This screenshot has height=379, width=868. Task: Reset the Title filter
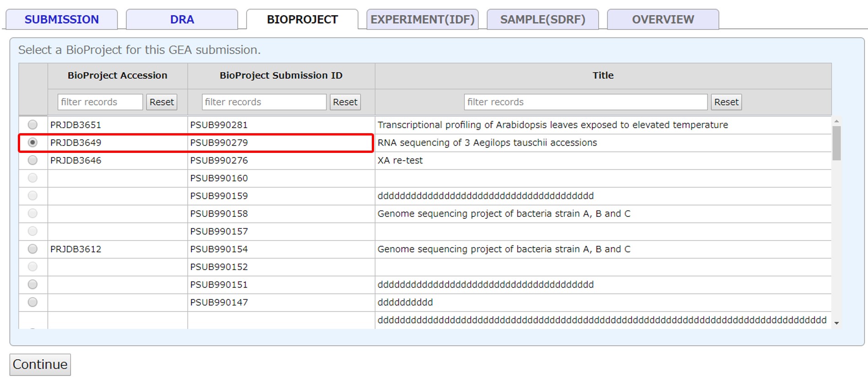point(726,102)
